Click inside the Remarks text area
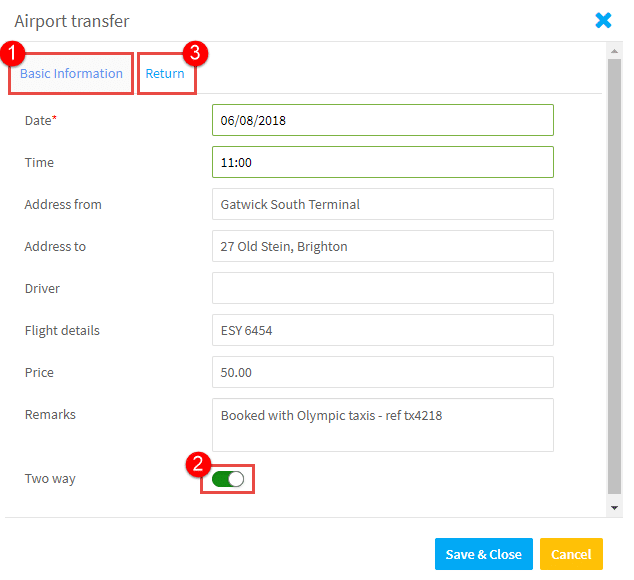The width and height of the screenshot is (634, 580). pyautogui.click(x=383, y=425)
